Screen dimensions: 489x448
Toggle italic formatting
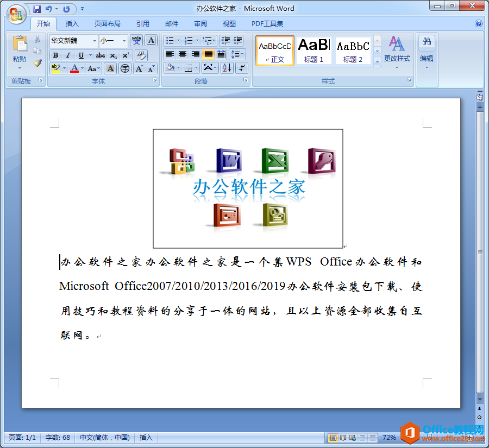click(x=68, y=55)
